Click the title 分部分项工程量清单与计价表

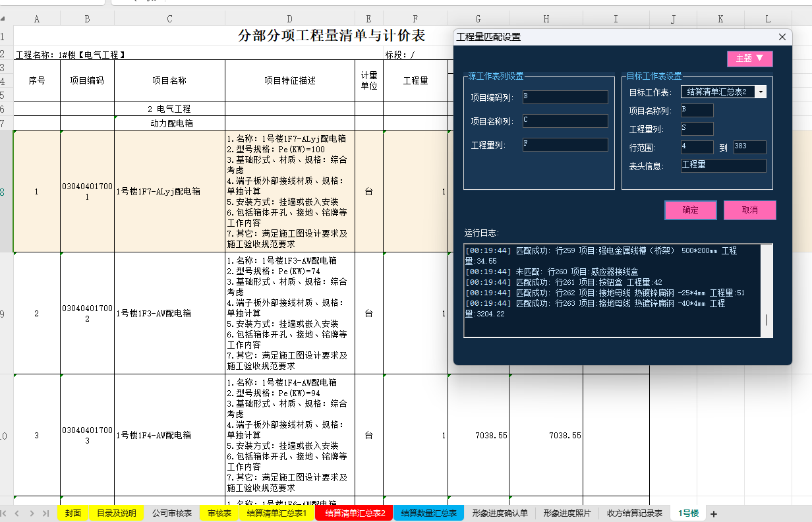click(332, 36)
